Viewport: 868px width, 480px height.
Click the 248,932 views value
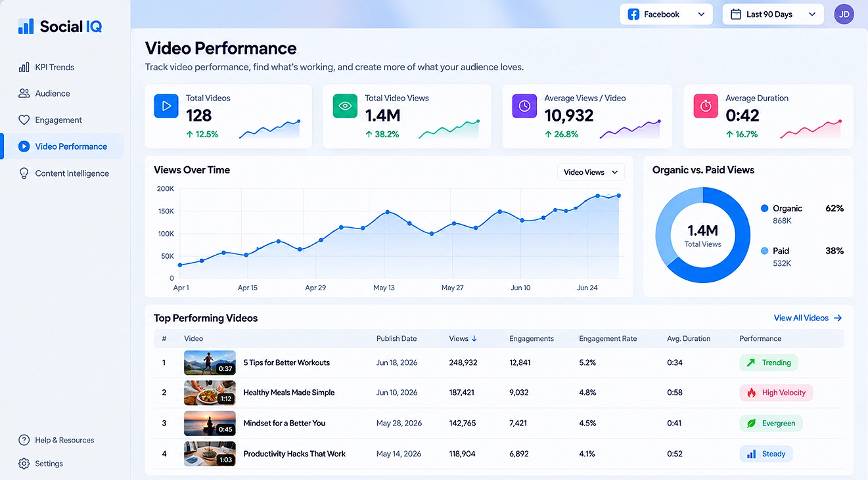[x=463, y=362]
